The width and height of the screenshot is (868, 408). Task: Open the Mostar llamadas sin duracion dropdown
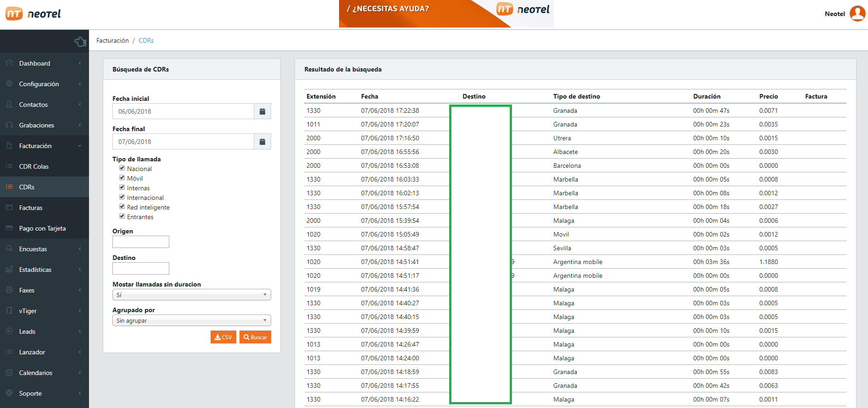coord(191,295)
